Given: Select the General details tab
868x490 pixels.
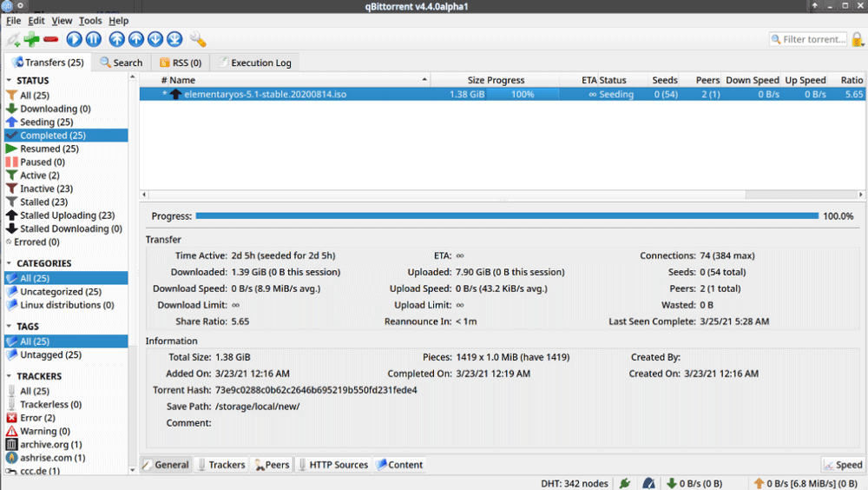Looking at the screenshot, I should tap(166, 465).
